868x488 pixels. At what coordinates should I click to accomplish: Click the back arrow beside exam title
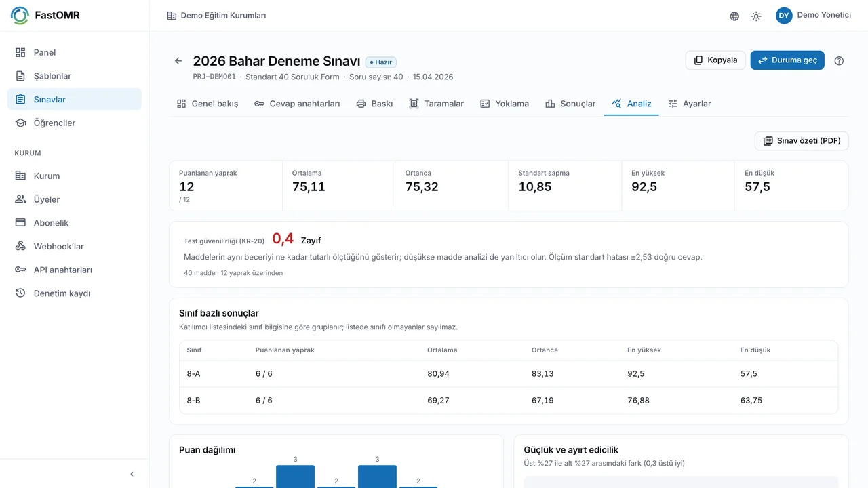point(178,61)
